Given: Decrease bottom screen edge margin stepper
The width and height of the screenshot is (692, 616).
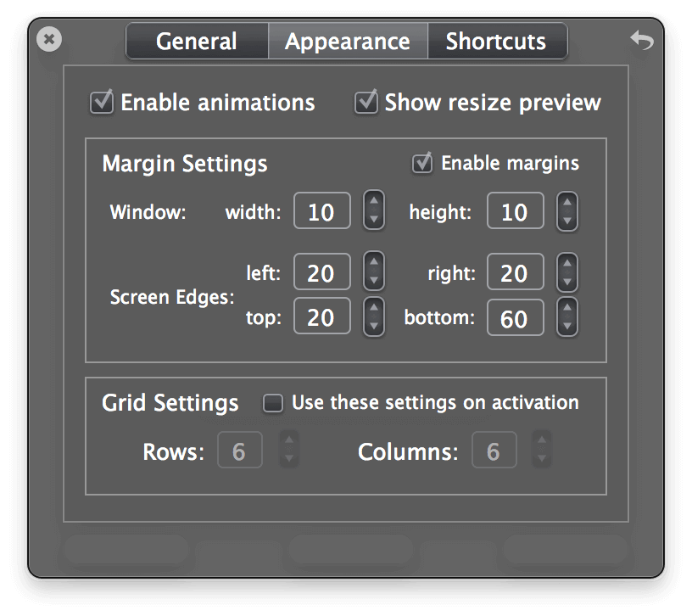Looking at the screenshot, I should (x=567, y=327).
